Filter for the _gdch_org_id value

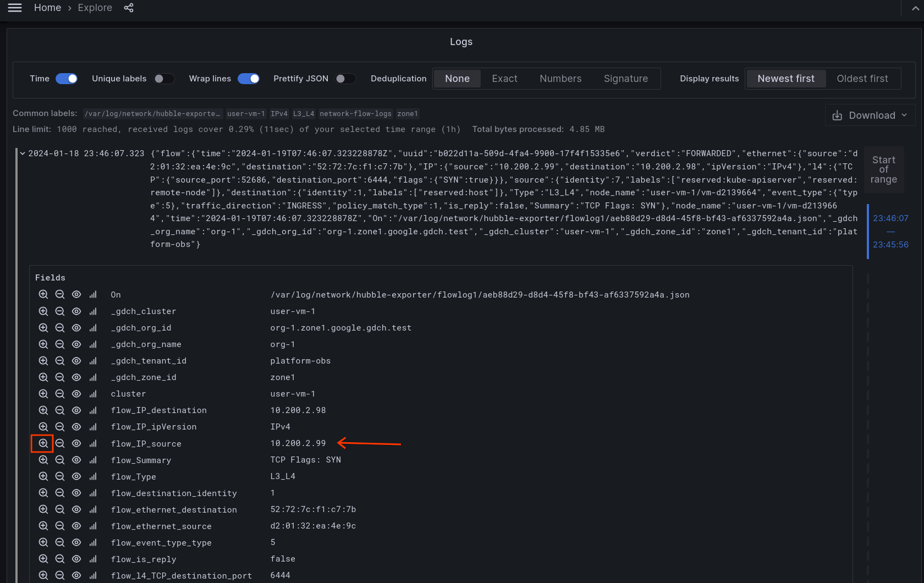[43, 328]
